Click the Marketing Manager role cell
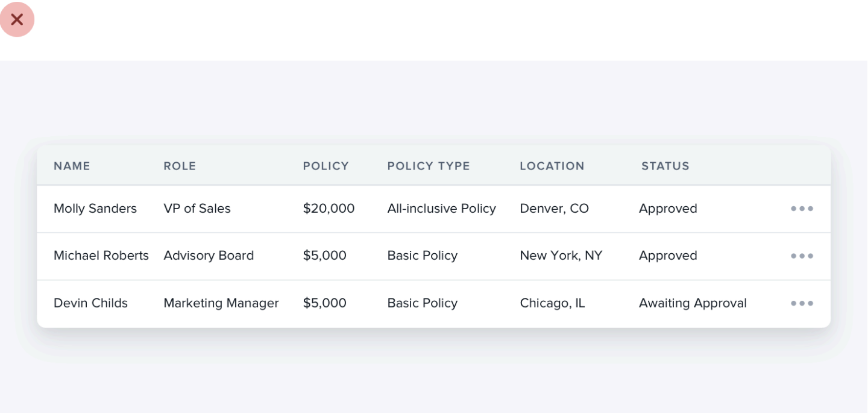Screen dimensions: 868x416 (221, 303)
